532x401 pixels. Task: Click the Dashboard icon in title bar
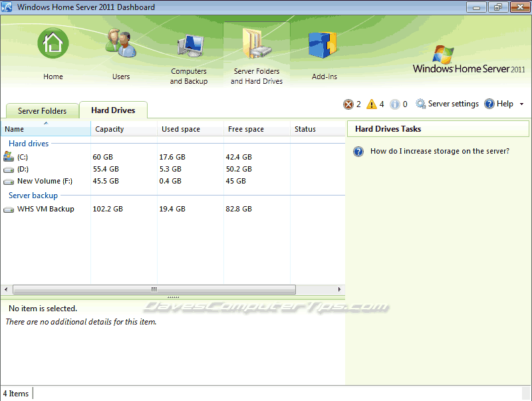point(7,7)
